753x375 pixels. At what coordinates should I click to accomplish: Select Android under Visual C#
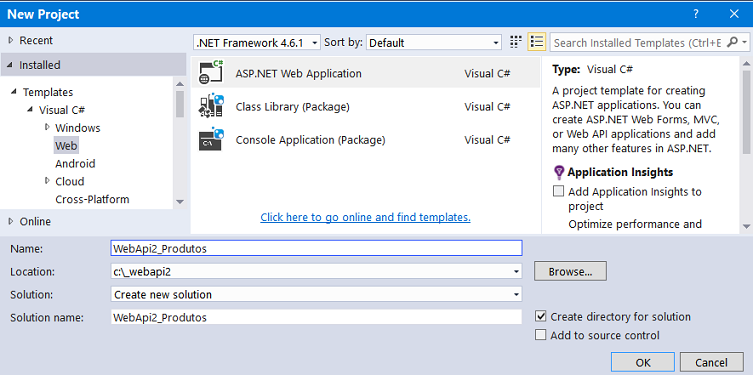[75, 164]
